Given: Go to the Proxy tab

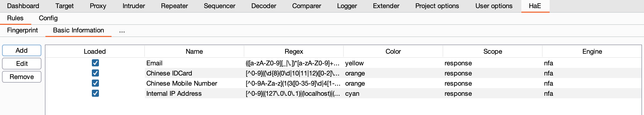Looking at the screenshot, I should coord(98,6).
